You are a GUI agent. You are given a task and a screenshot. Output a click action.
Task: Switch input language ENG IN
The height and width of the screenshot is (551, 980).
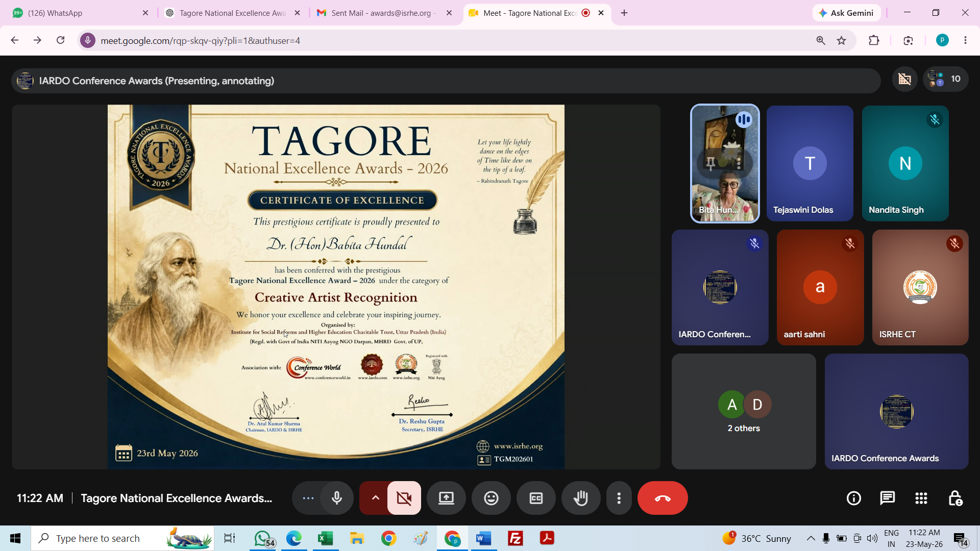tap(891, 538)
